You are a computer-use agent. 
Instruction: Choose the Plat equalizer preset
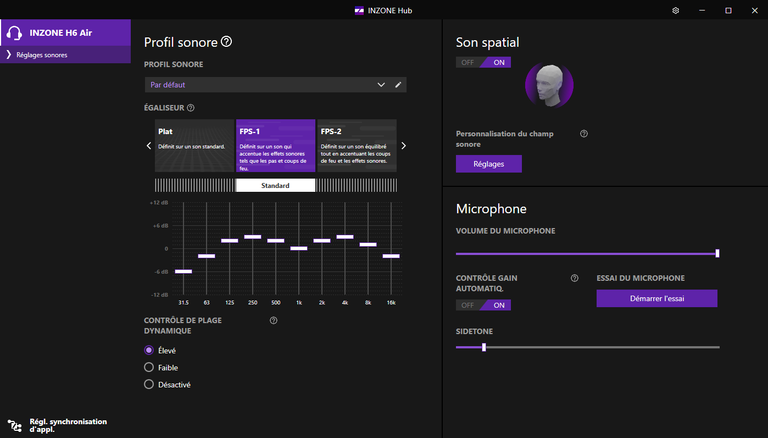(x=194, y=146)
